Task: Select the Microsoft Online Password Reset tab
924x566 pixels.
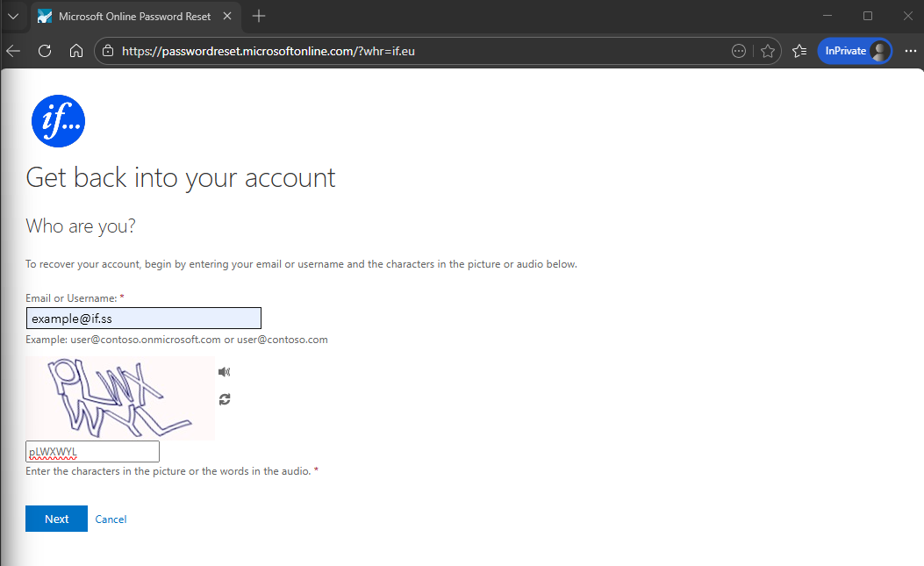Action: coord(135,17)
